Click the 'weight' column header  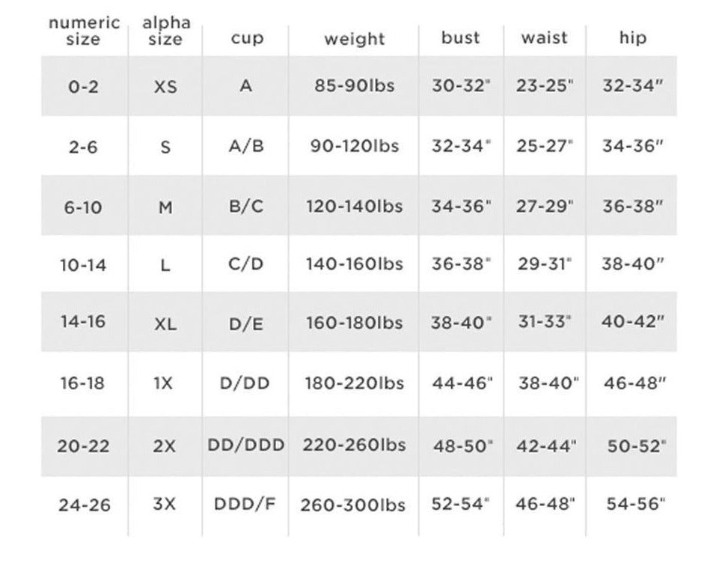pyautogui.click(x=354, y=38)
